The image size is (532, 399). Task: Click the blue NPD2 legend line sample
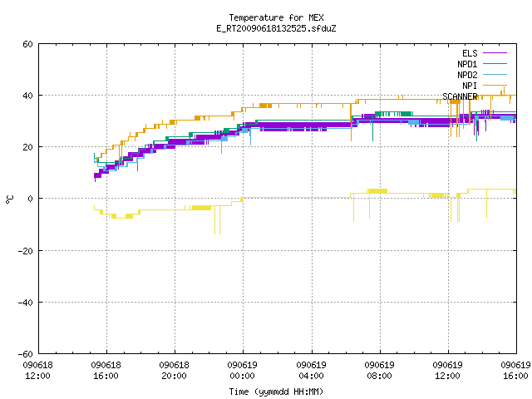pyautogui.click(x=495, y=75)
